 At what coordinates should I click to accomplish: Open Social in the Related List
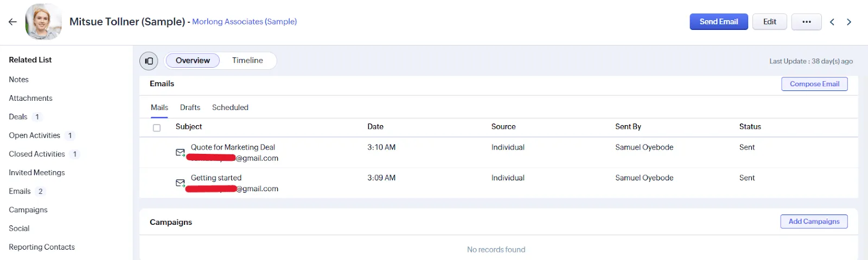coord(19,229)
